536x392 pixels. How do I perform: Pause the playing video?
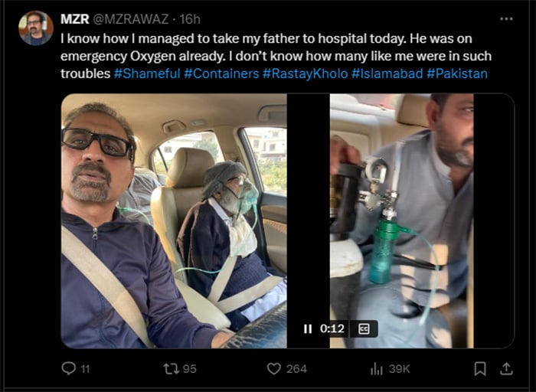[x=308, y=328]
